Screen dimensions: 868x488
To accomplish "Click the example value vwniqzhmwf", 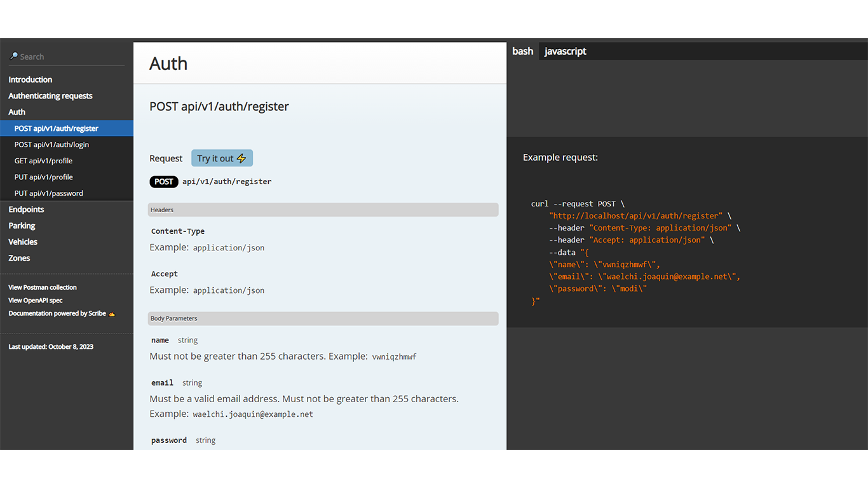I will click(394, 357).
